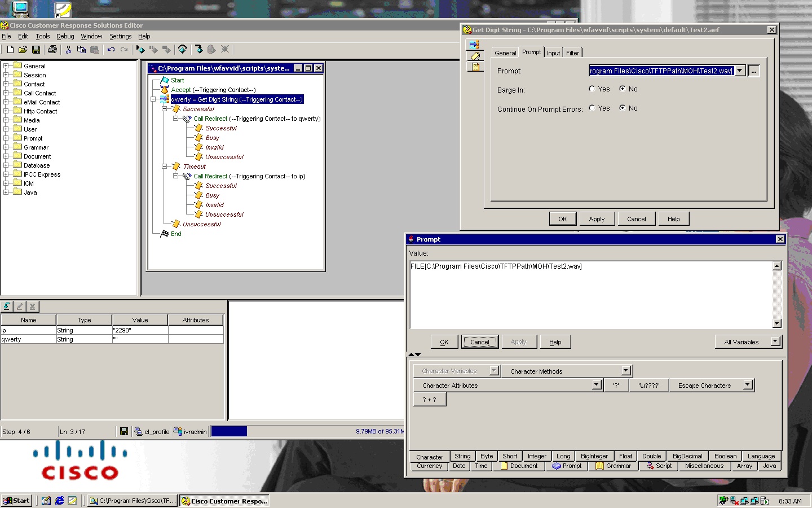Click the Type column header in variables table
The image size is (812, 508).
84,320
